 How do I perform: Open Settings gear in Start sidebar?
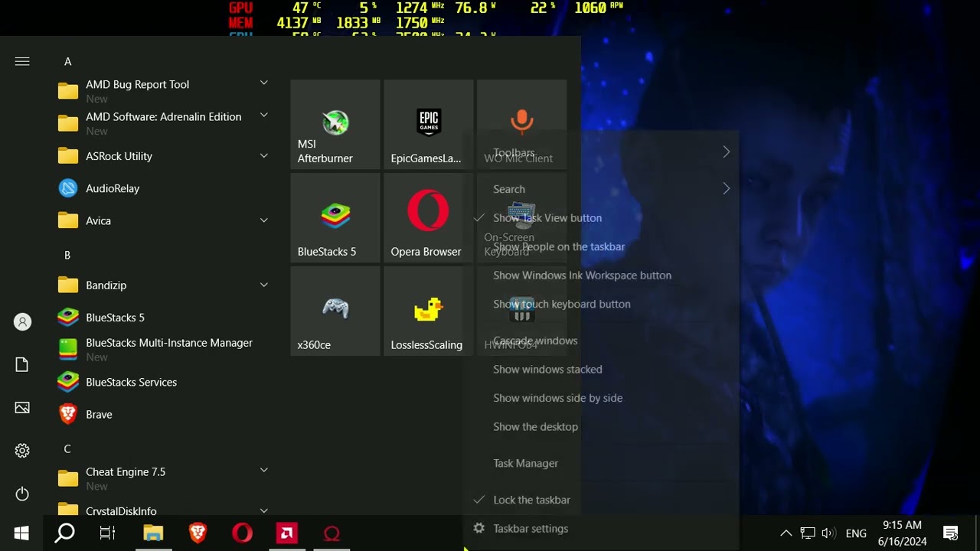click(22, 451)
